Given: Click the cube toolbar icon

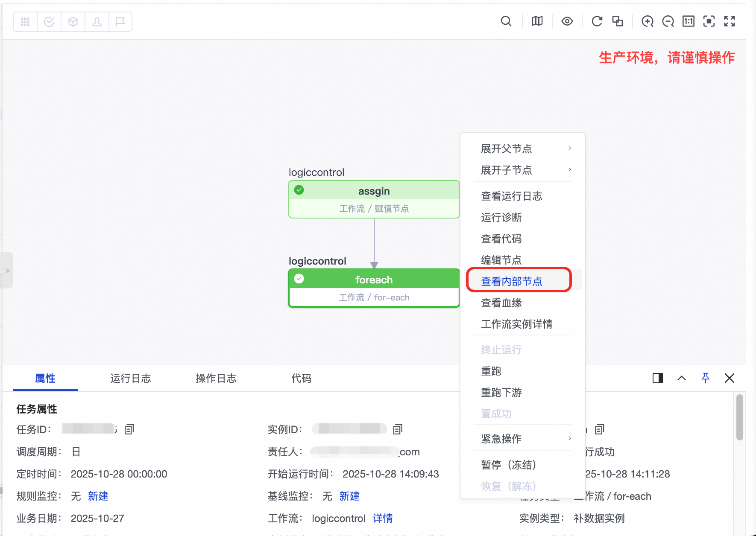Looking at the screenshot, I should 73,22.
